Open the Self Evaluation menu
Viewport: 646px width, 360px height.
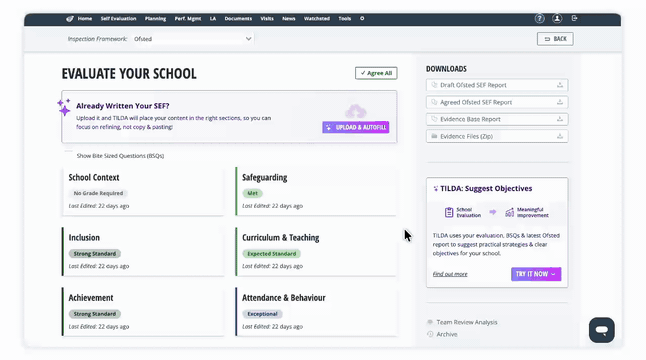118,19
